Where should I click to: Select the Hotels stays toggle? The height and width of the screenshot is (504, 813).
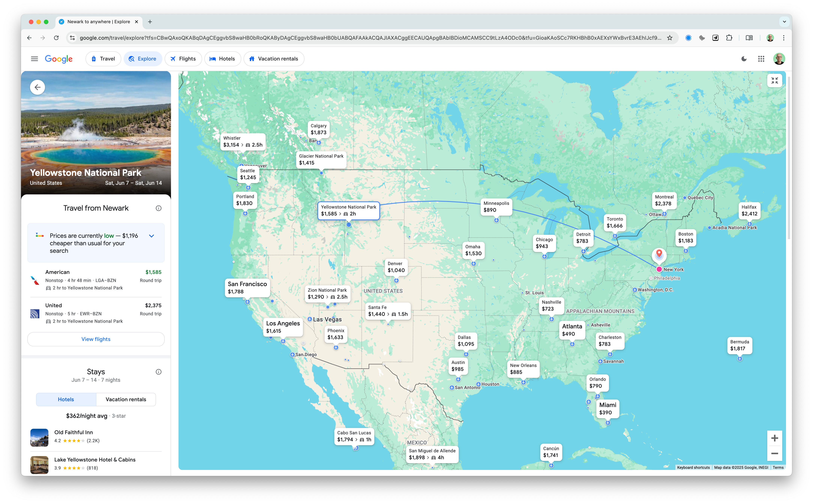coord(66,399)
